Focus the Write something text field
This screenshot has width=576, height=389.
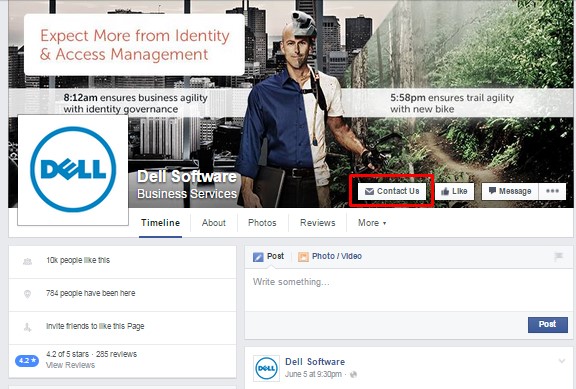[409, 290]
